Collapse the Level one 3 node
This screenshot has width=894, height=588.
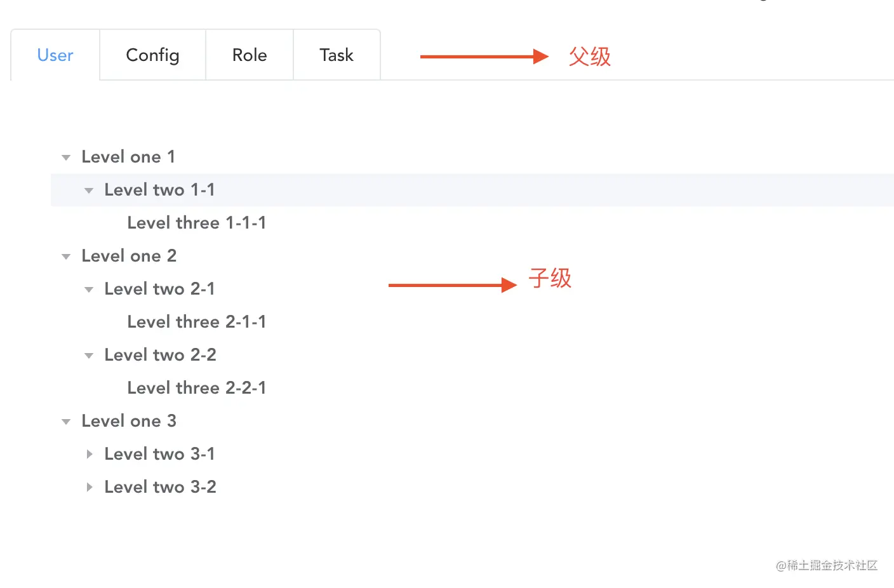(65, 421)
